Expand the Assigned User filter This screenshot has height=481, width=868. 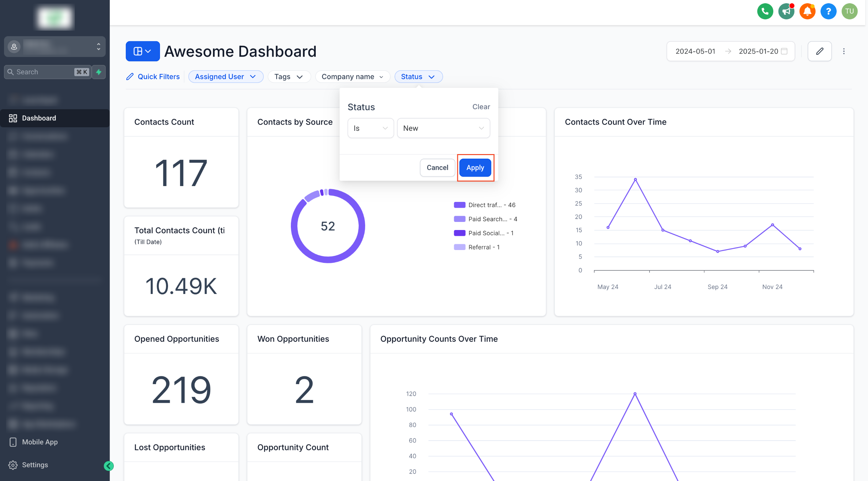(226, 77)
